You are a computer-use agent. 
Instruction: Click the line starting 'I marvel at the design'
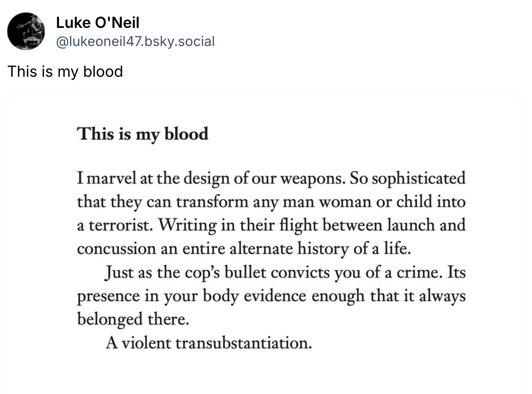(x=271, y=178)
